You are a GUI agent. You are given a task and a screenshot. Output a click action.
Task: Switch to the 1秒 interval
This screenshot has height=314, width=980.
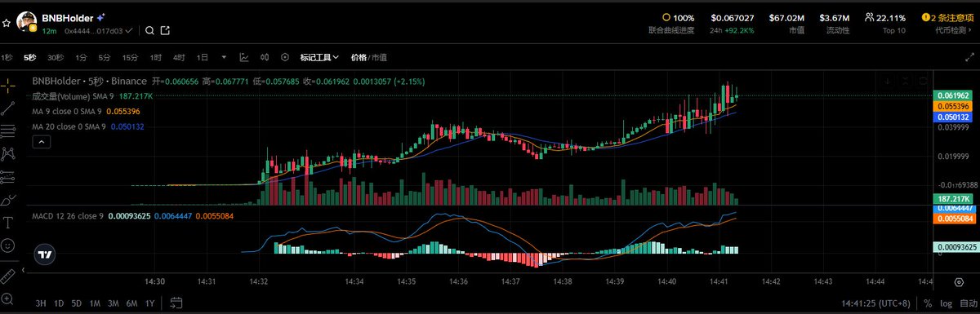point(7,58)
